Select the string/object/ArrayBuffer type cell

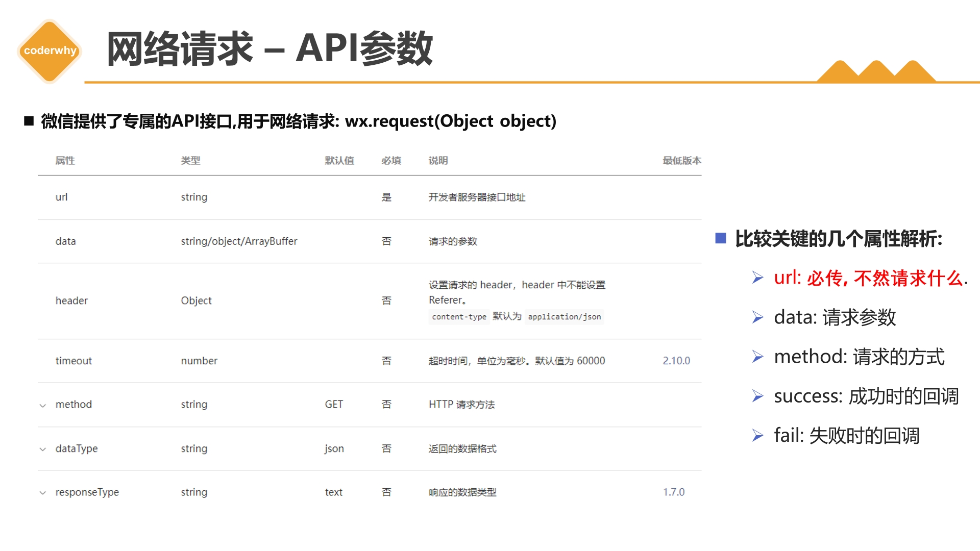point(239,241)
